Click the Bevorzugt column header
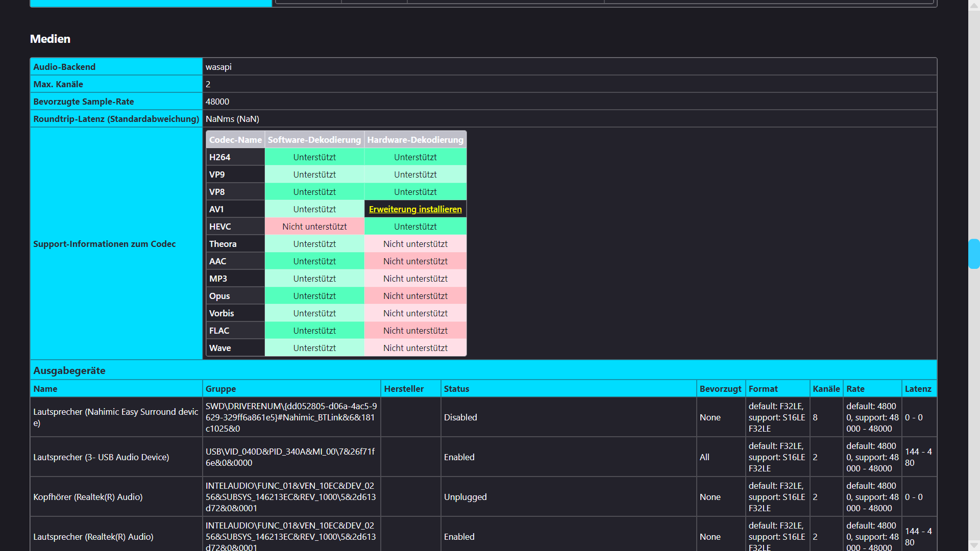The height and width of the screenshot is (551, 980). click(x=720, y=389)
